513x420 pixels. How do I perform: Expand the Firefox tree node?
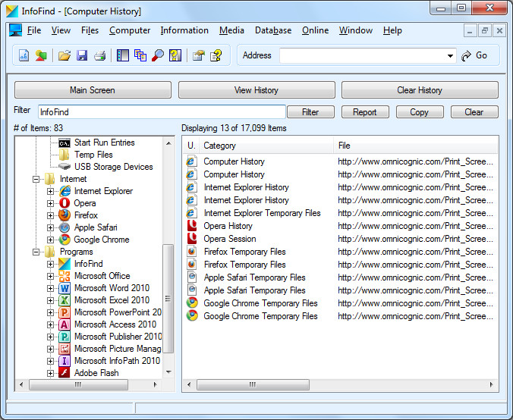click(x=50, y=215)
